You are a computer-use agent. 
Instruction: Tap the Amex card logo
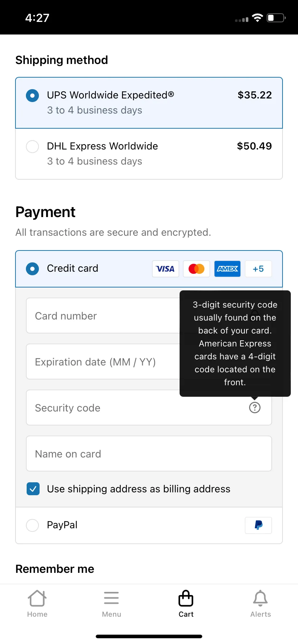[227, 269]
